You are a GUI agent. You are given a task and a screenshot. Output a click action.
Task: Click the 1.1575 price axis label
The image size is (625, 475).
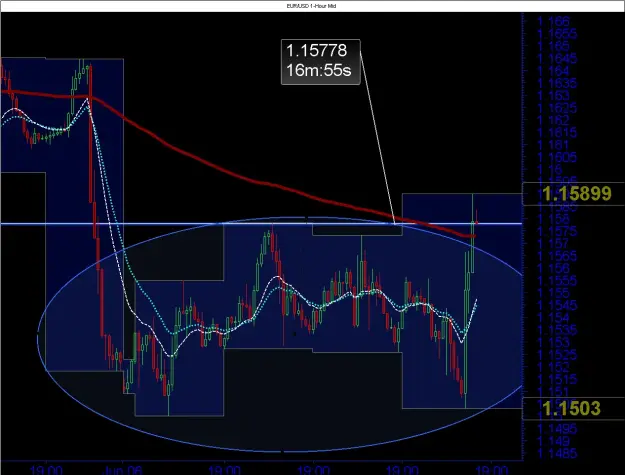point(557,231)
